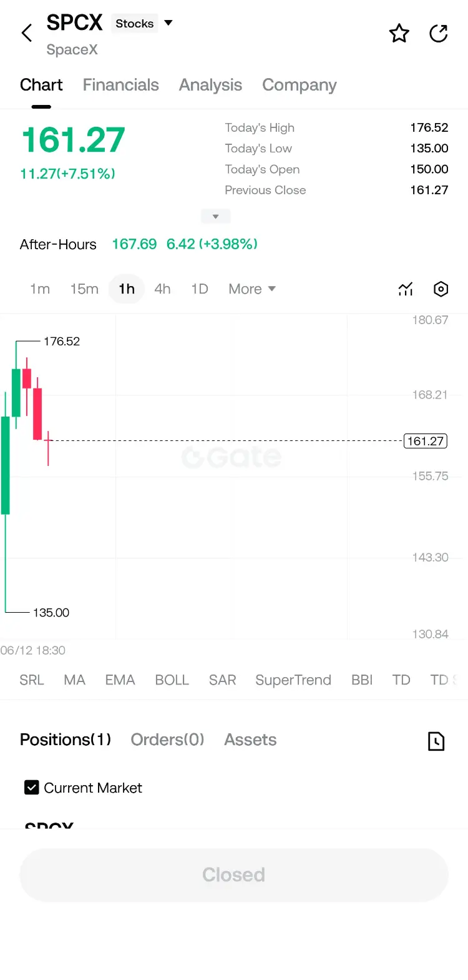Show the Orders(0) list
The image size is (468, 980).
tap(167, 740)
